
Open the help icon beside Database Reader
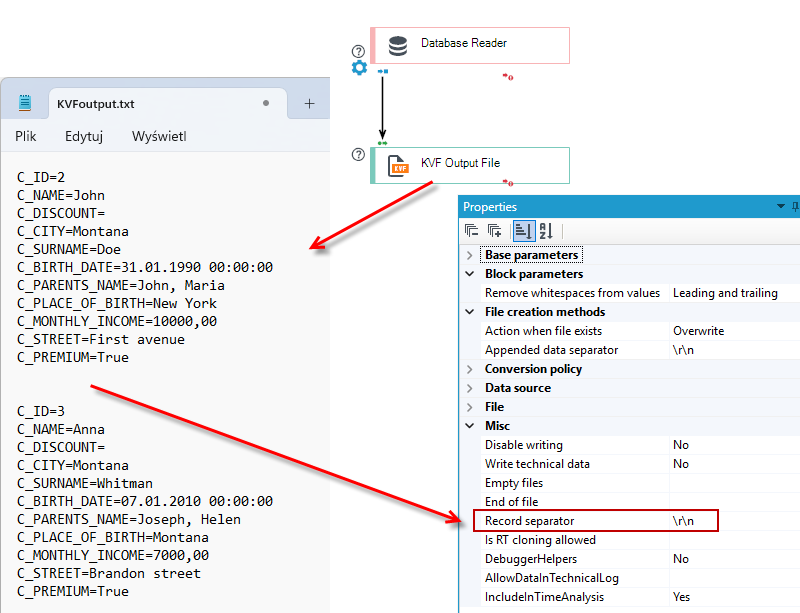click(358, 51)
